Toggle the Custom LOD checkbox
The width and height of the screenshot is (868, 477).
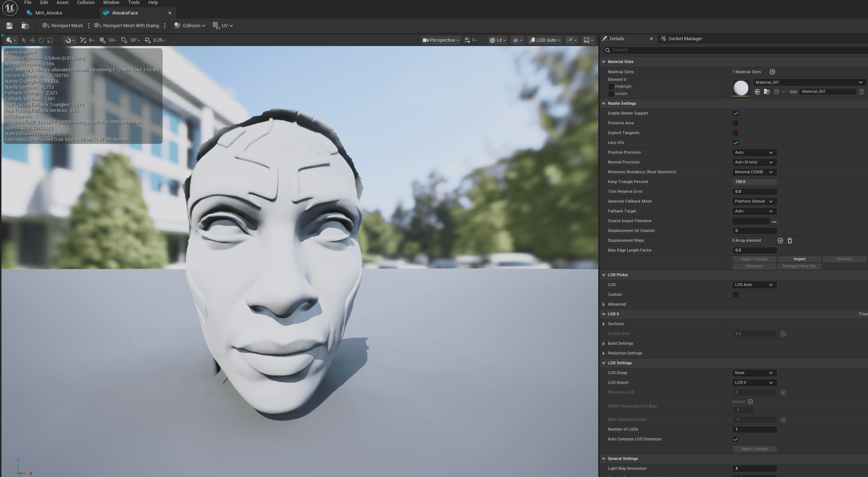(x=735, y=295)
